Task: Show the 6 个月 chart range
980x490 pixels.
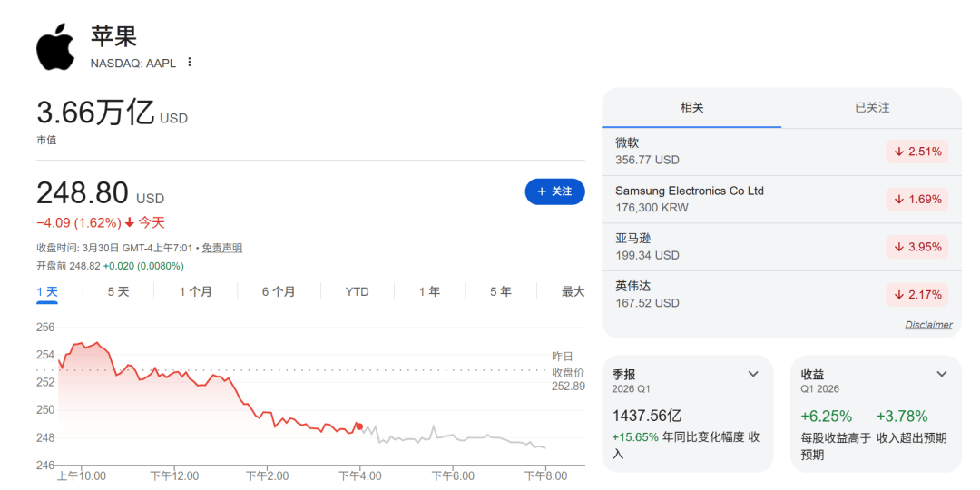Action: pos(279,291)
